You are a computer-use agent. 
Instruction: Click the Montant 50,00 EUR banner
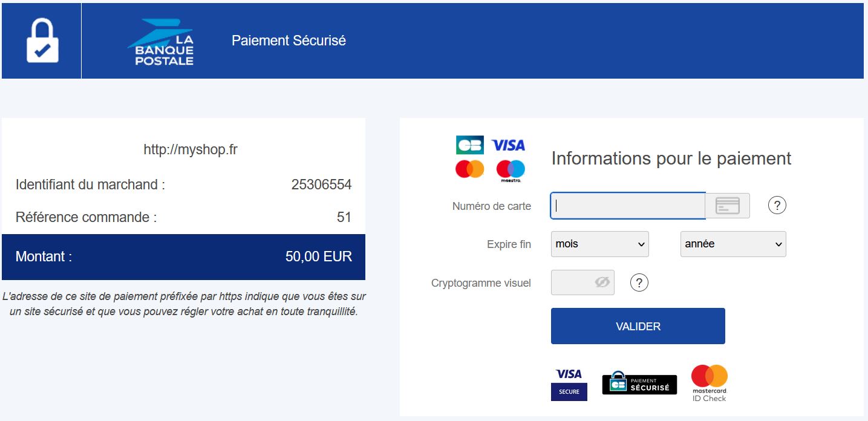[184, 256]
